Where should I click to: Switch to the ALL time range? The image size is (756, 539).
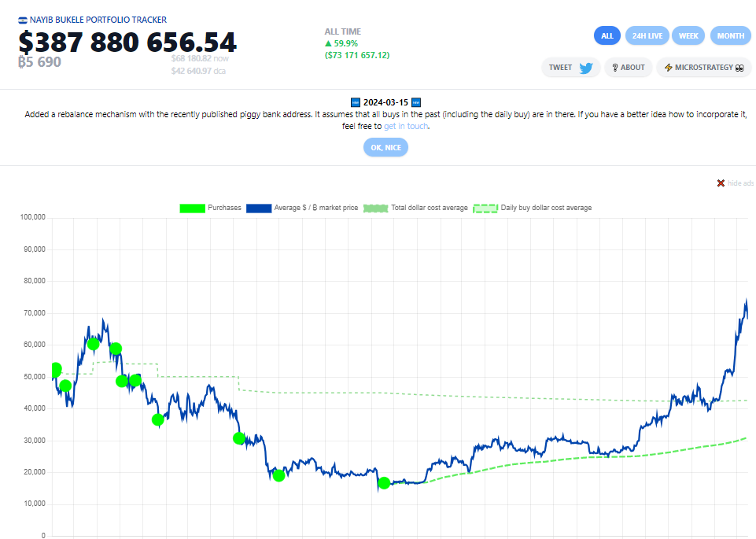tap(607, 36)
